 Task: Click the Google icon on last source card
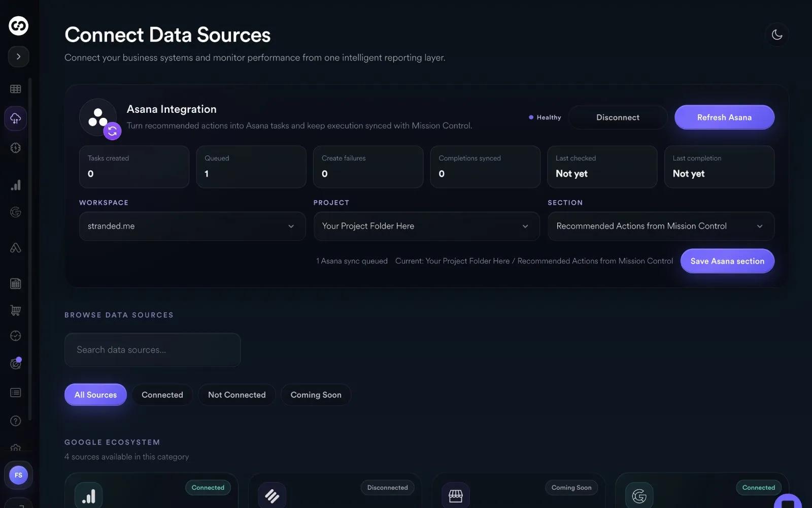(639, 495)
